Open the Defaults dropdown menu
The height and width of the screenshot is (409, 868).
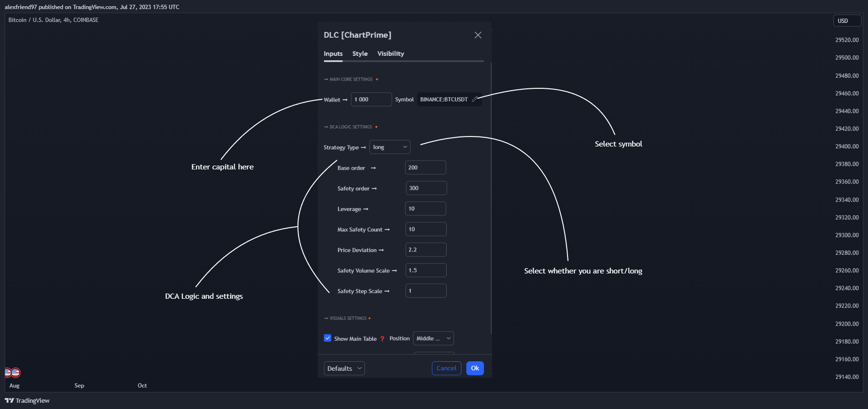tap(344, 368)
